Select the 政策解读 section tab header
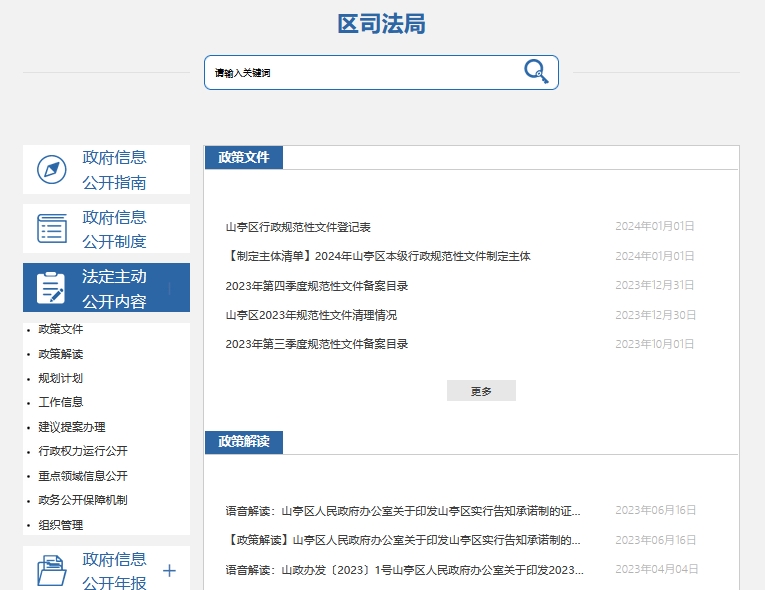Image resolution: width=765 pixels, height=590 pixels. pos(243,442)
